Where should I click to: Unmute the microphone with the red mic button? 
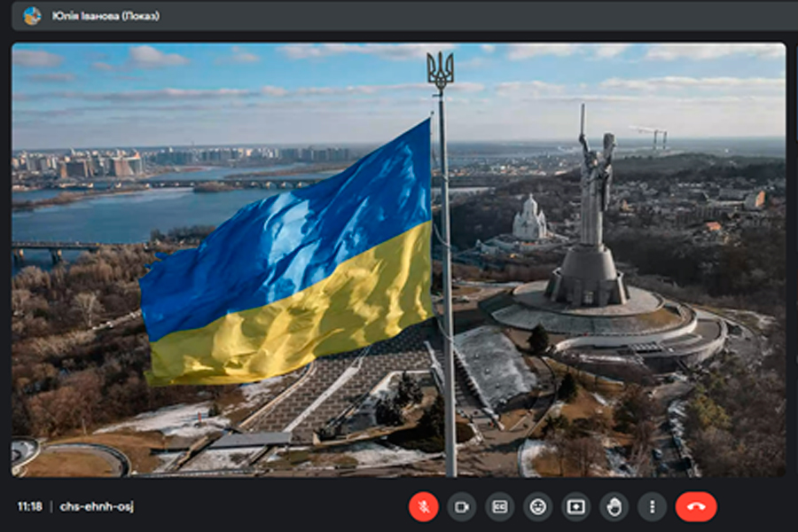click(424, 506)
